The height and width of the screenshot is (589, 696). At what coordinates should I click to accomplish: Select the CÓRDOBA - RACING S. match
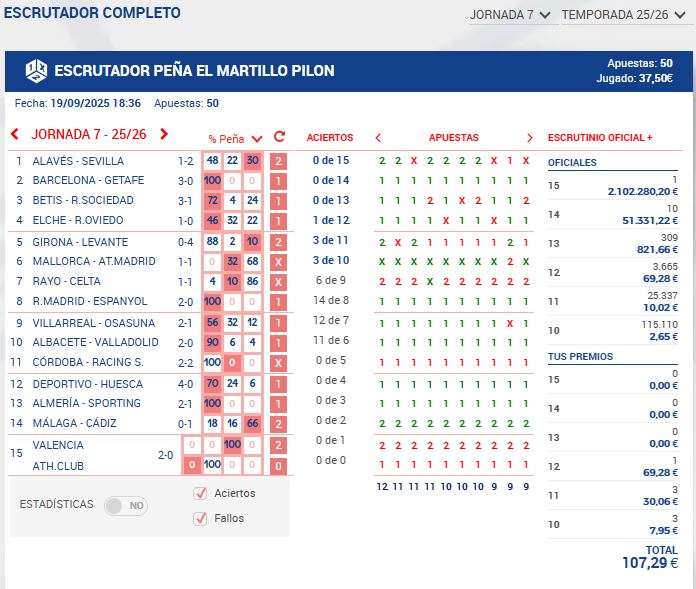[88, 362]
